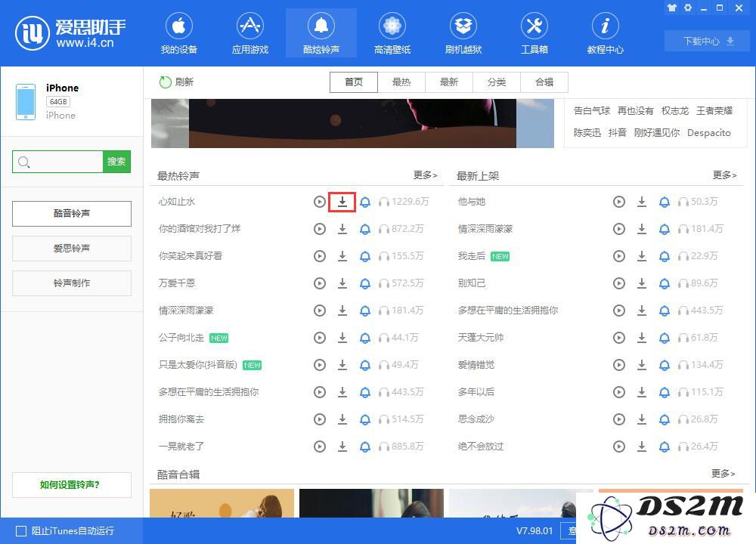
Task: Switch to the 合辑 tab
Action: [x=544, y=82]
